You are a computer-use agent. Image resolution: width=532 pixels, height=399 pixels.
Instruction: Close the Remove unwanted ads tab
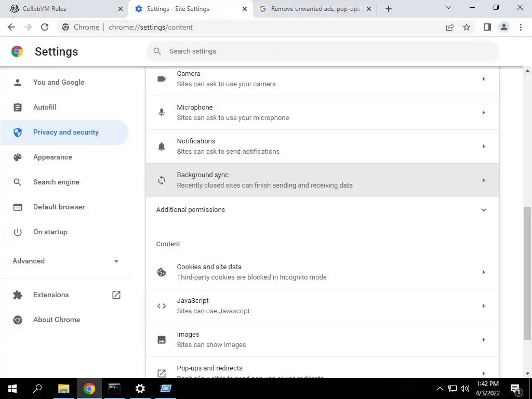point(369,9)
